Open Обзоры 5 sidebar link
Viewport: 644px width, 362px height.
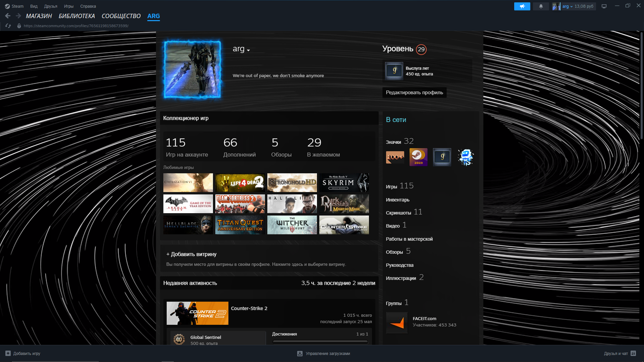(398, 251)
